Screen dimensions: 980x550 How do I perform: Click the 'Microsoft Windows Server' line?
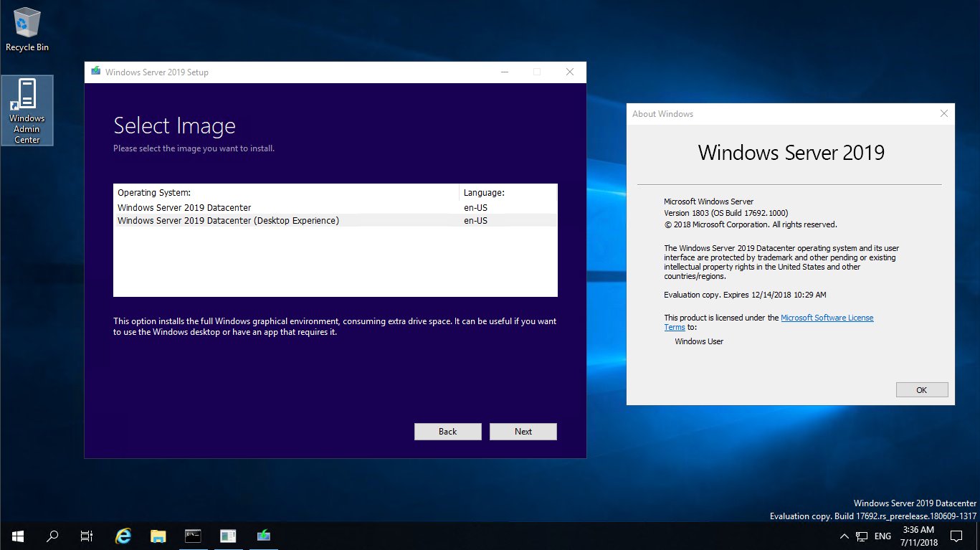(x=709, y=201)
